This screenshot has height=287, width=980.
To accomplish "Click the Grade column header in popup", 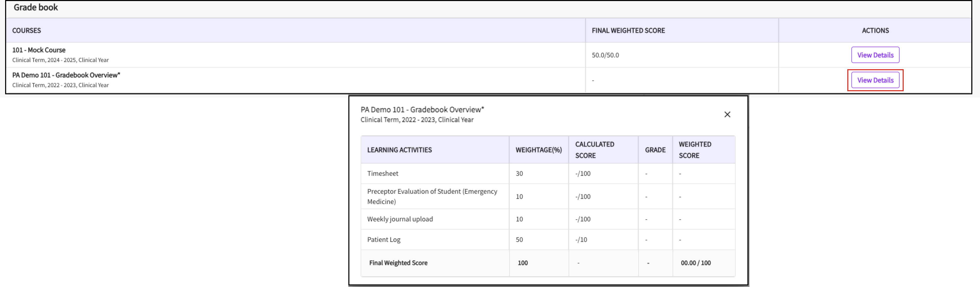I will click(x=655, y=150).
